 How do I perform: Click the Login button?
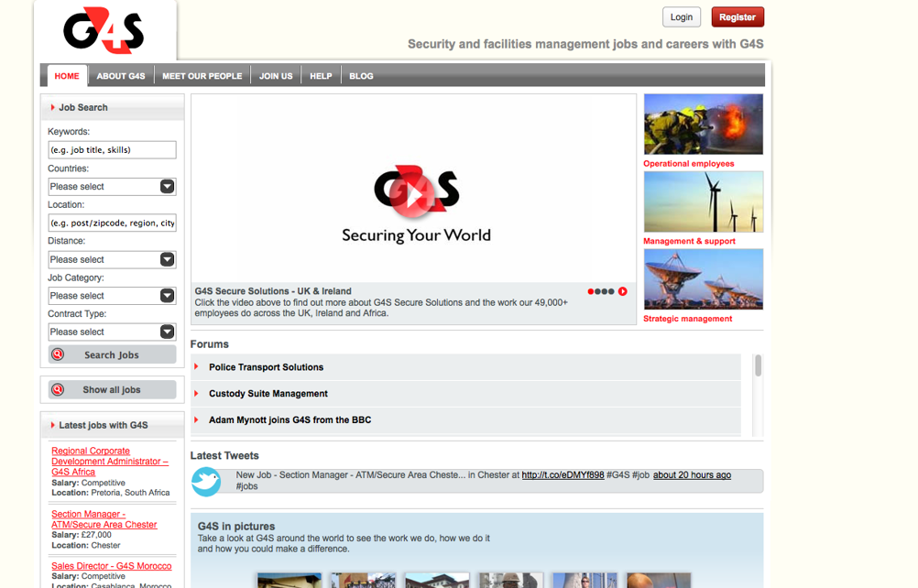point(682,17)
